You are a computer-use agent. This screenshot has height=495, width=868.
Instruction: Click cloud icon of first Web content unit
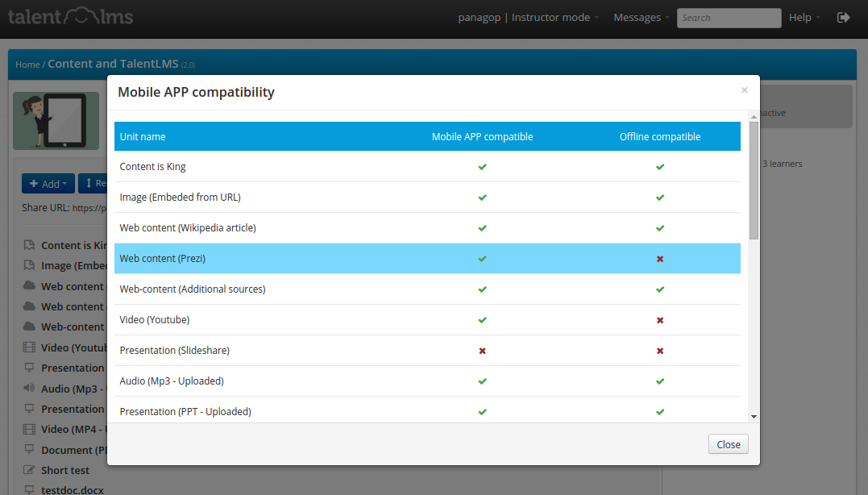29,285
